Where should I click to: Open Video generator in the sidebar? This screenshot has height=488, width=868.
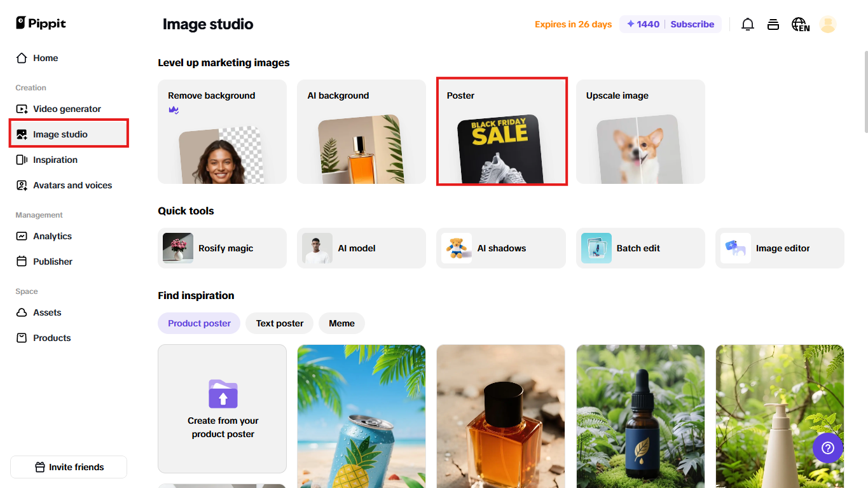(x=67, y=109)
